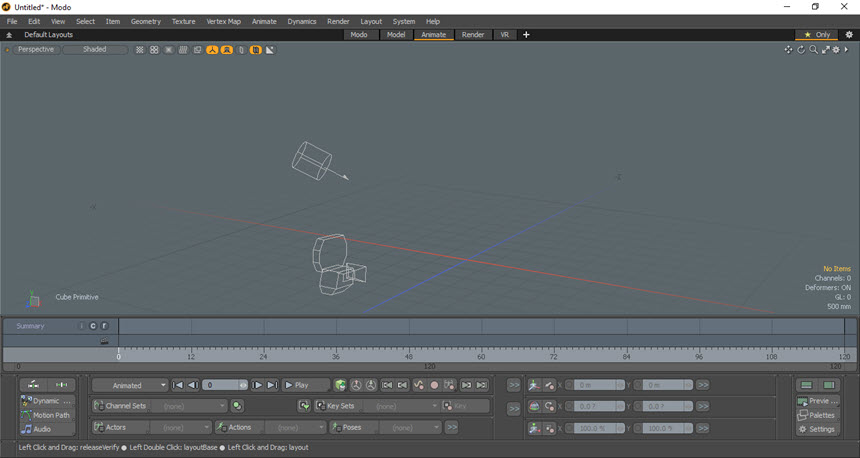Click the viewport zoom magnifier icon
This screenshot has height=458, width=860.
coord(813,49)
